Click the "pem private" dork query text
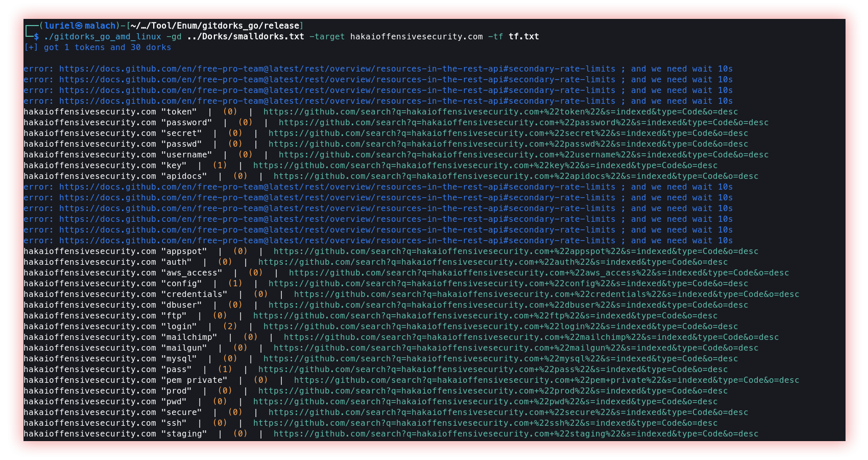Screen dimensions: 868x460 [x=194, y=380]
